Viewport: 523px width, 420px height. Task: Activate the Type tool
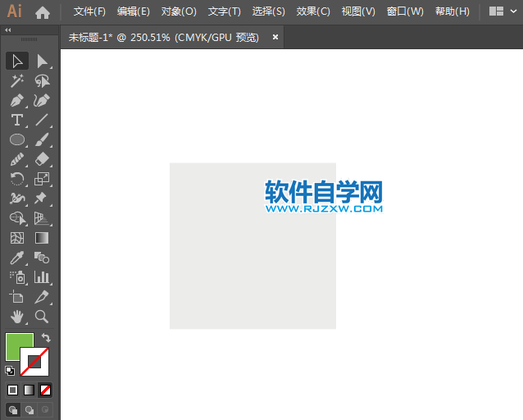tap(17, 120)
